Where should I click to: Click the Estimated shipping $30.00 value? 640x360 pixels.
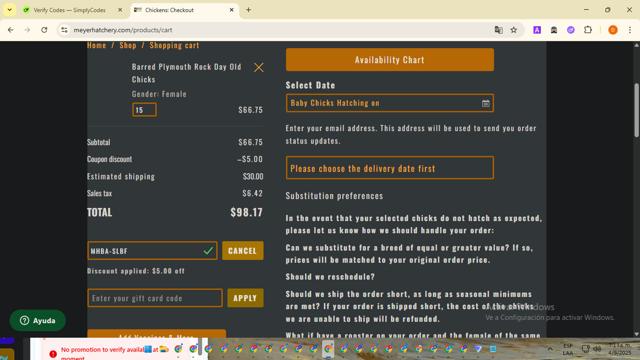point(253,176)
